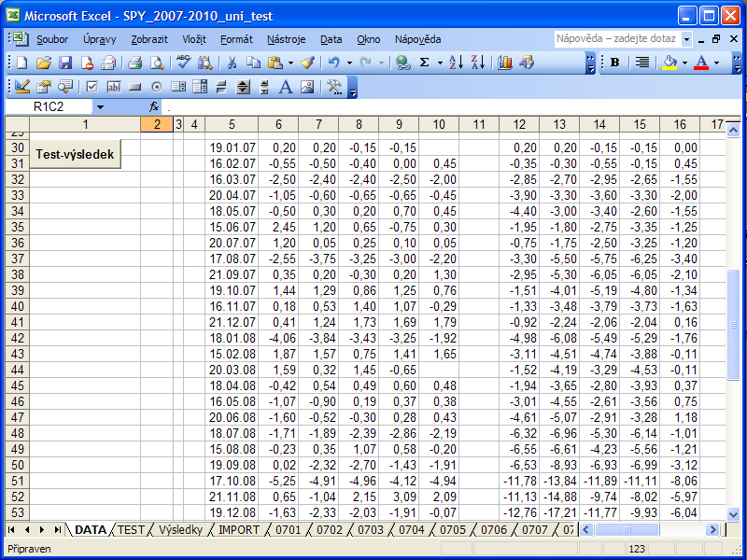
Task: Open the More Controls tools icon
Action: click(x=334, y=87)
